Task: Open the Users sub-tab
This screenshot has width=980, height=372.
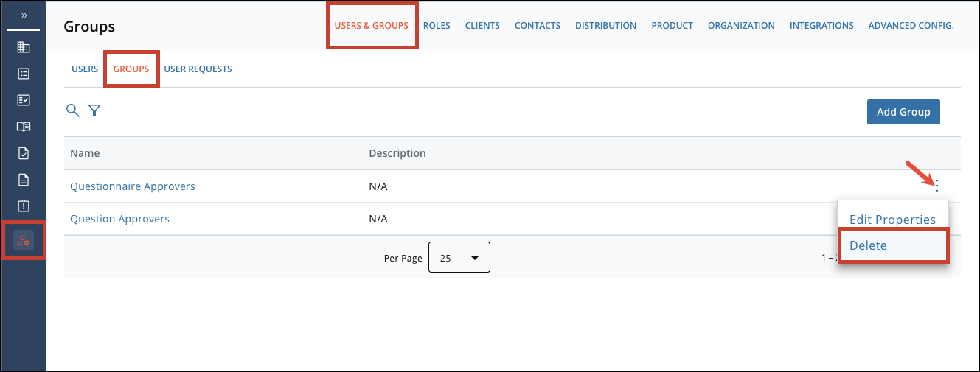Action: [x=85, y=69]
